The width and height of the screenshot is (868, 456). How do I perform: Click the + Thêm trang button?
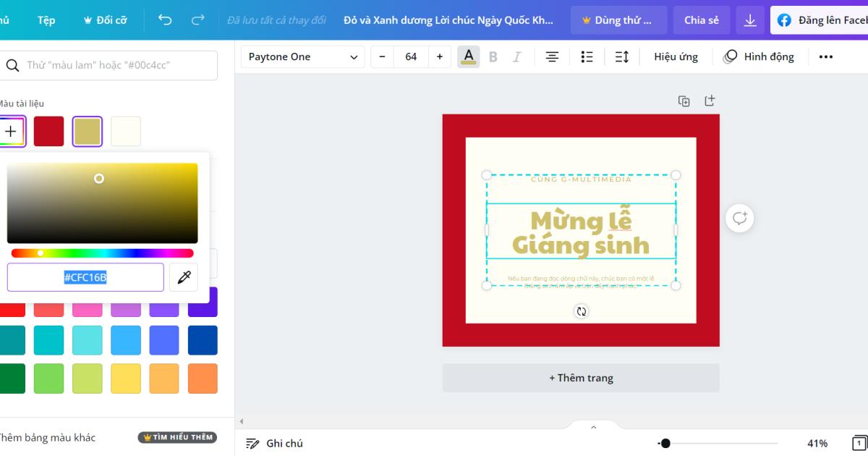pyautogui.click(x=581, y=377)
